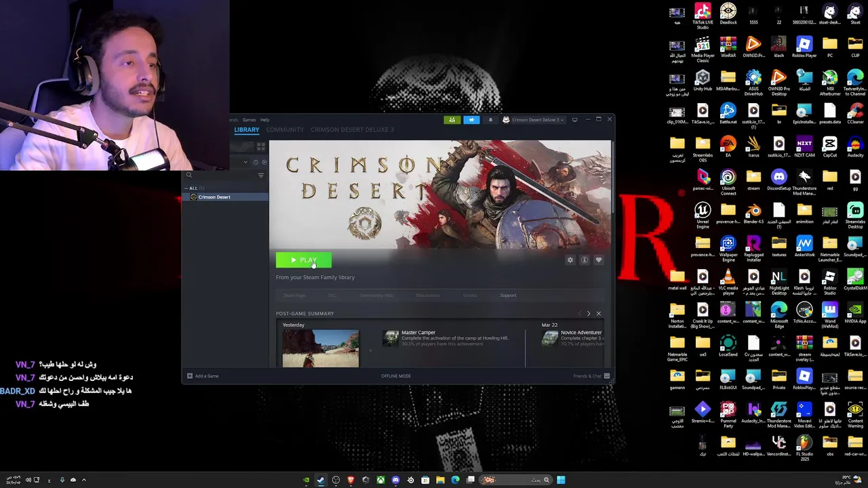Collapse the ALL category in library
The width and height of the screenshot is (868, 488).
[193, 188]
